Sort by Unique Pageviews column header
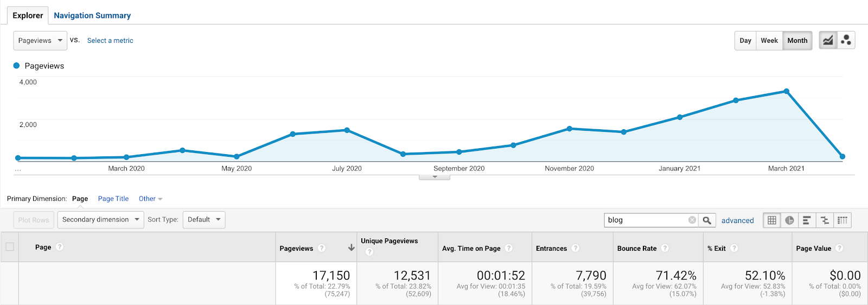 pos(390,241)
